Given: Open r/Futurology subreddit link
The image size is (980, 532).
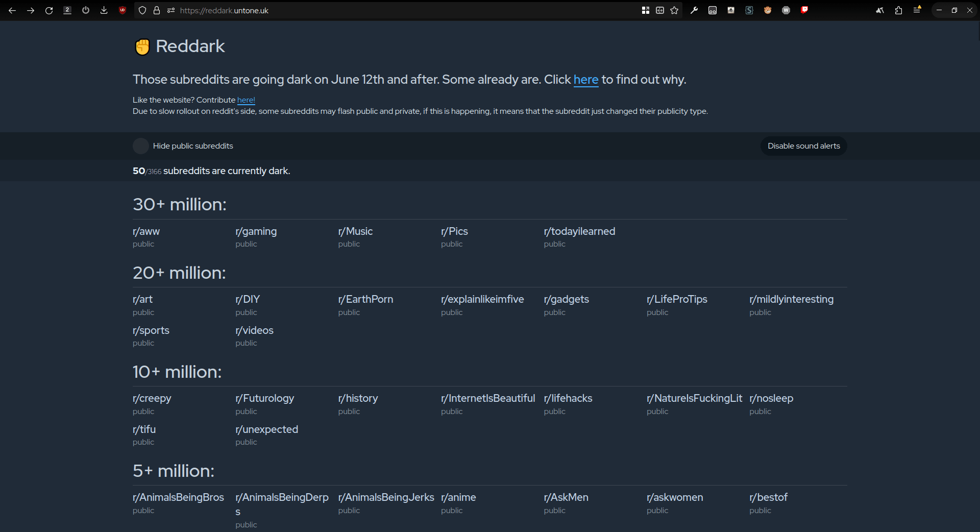Looking at the screenshot, I should [x=264, y=398].
